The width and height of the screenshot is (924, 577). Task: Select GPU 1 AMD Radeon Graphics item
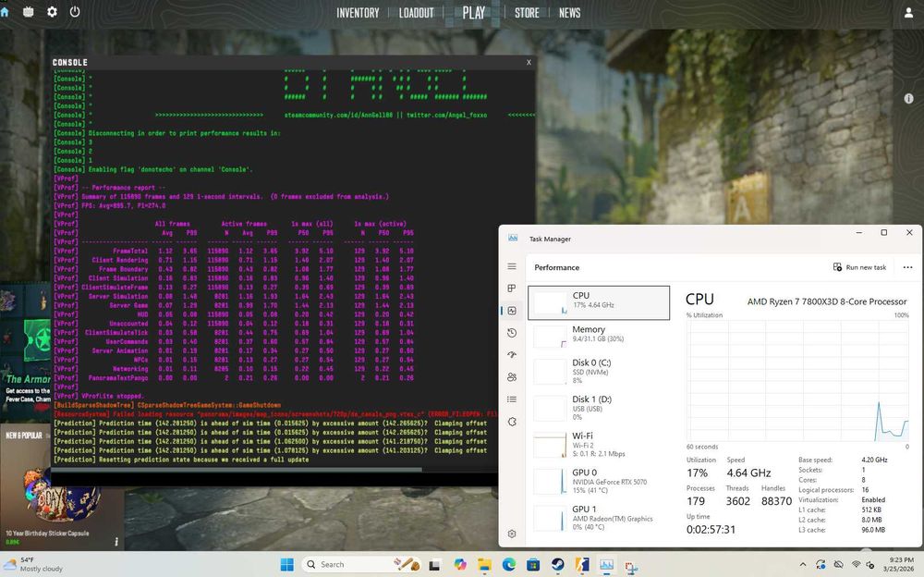tap(599, 518)
